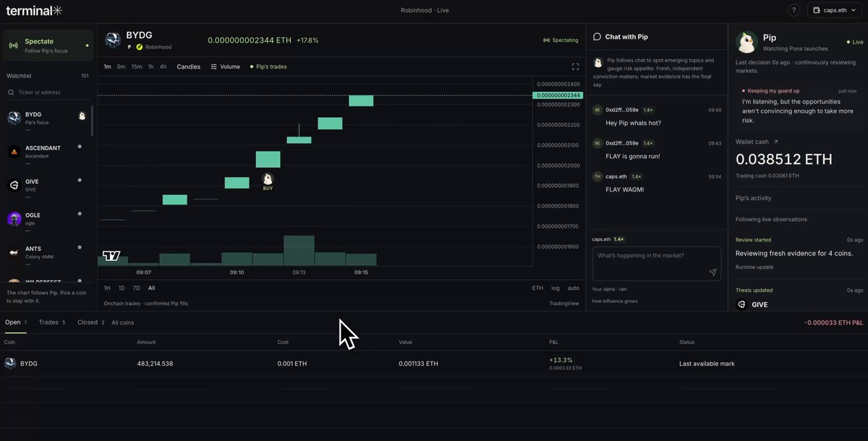Switch chart interval to 15m
Image resolution: width=868 pixels, height=441 pixels.
[x=137, y=67]
